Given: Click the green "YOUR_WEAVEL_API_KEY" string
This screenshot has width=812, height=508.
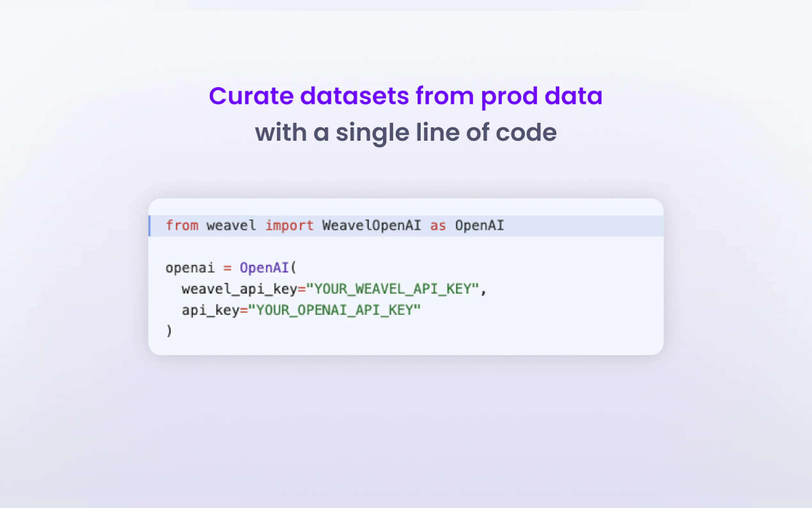Looking at the screenshot, I should tap(392, 289).
